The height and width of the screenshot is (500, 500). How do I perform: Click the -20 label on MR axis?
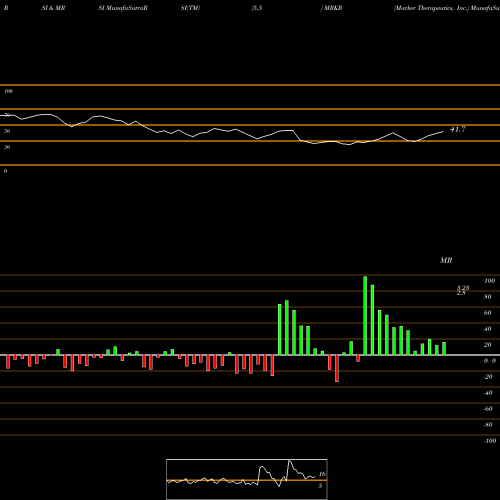click(x=488, y=377)
